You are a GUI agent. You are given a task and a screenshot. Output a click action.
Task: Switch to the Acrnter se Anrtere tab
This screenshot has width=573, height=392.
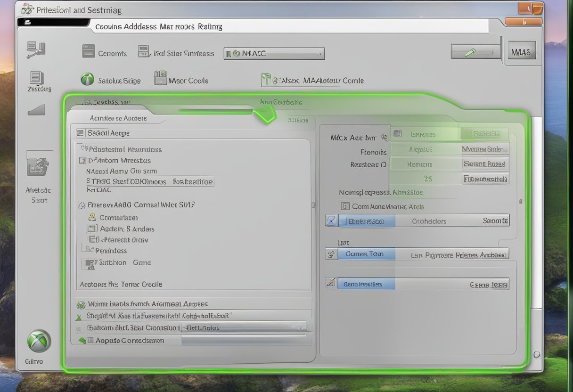pos(118,118)
